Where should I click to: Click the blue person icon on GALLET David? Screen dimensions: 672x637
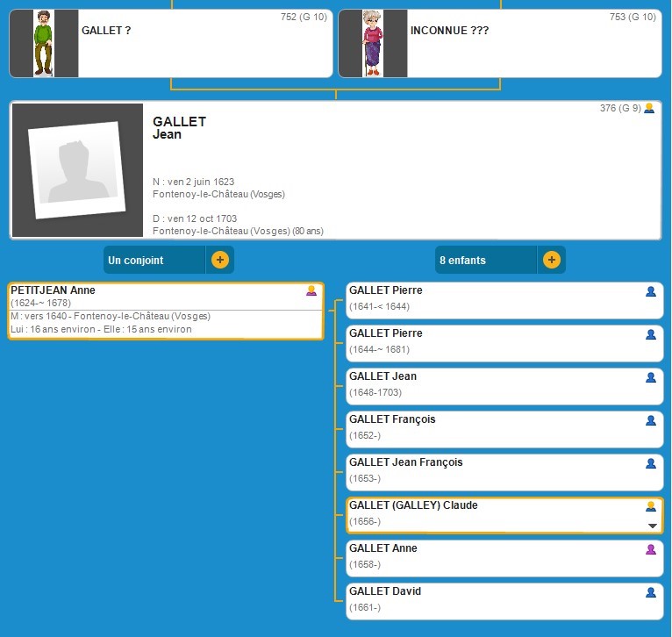click(x=651, y=592)
